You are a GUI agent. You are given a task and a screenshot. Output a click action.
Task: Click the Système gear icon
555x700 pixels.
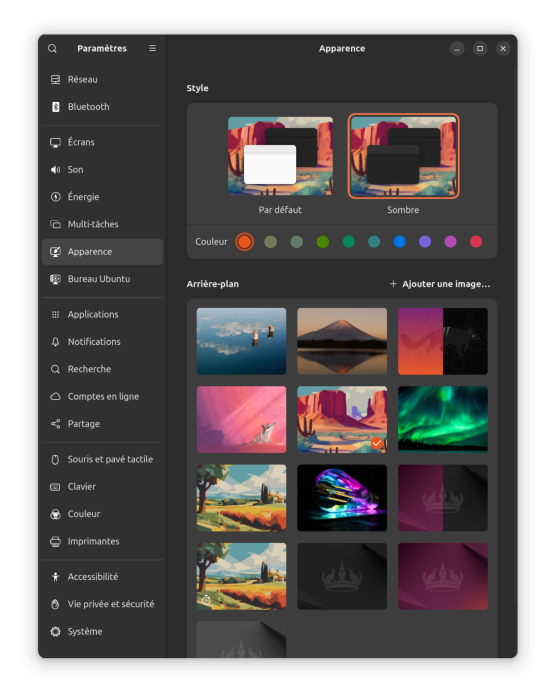(55, 632)
